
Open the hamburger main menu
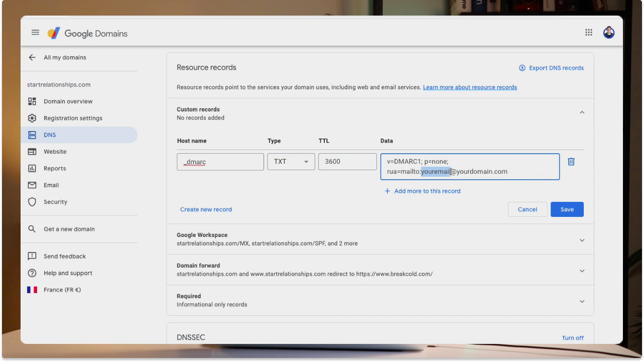pos(35,32)
